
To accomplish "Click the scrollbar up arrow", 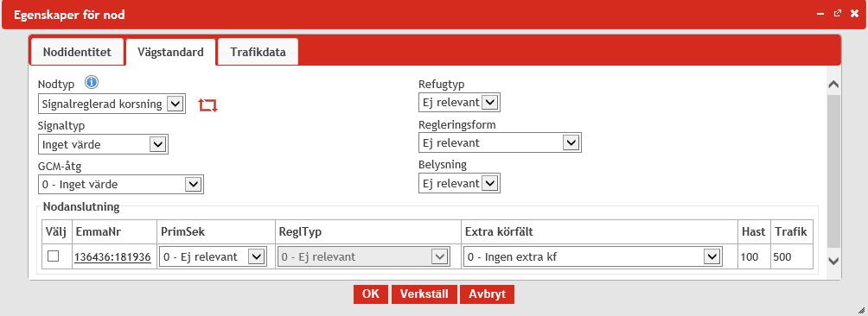I will coord(833,85).
